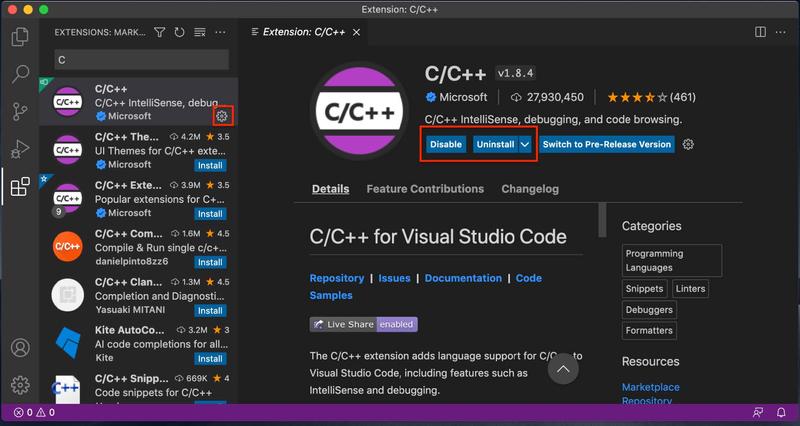Refresh the extensions list
Image resolution: width=800 pixels, height=426 pixels.
pyautogui.click(x=180, y=33)
